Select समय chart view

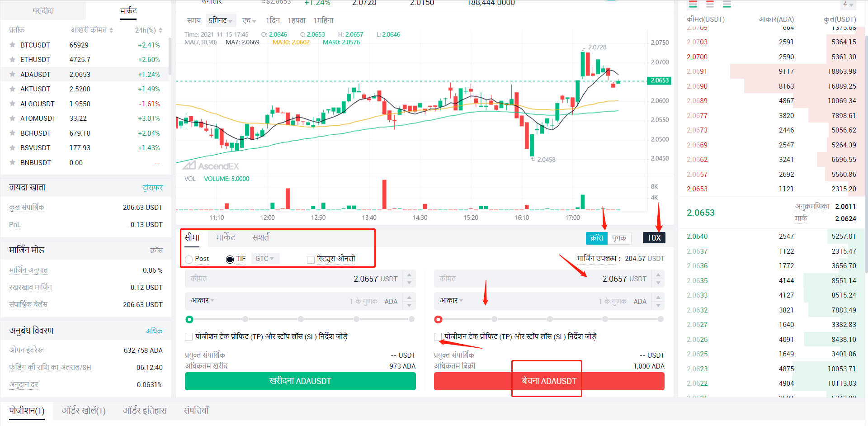pyautogui.click(x=194, y=20)
